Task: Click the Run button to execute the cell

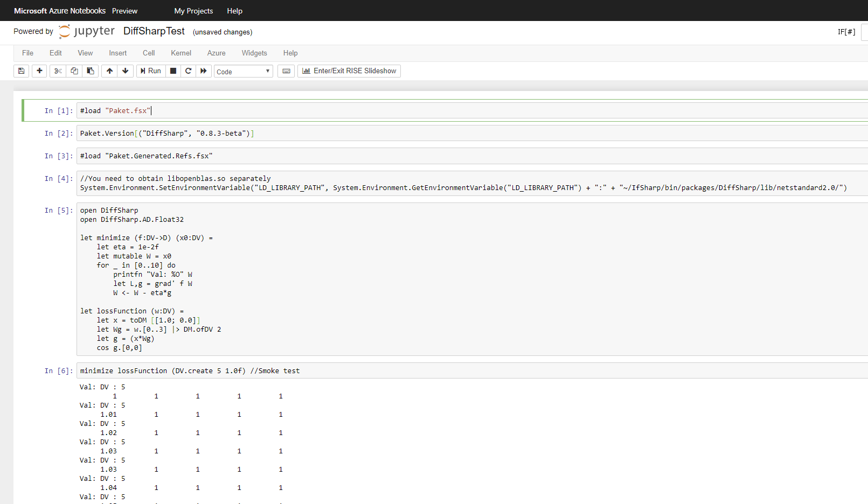Action: (150, 71)
